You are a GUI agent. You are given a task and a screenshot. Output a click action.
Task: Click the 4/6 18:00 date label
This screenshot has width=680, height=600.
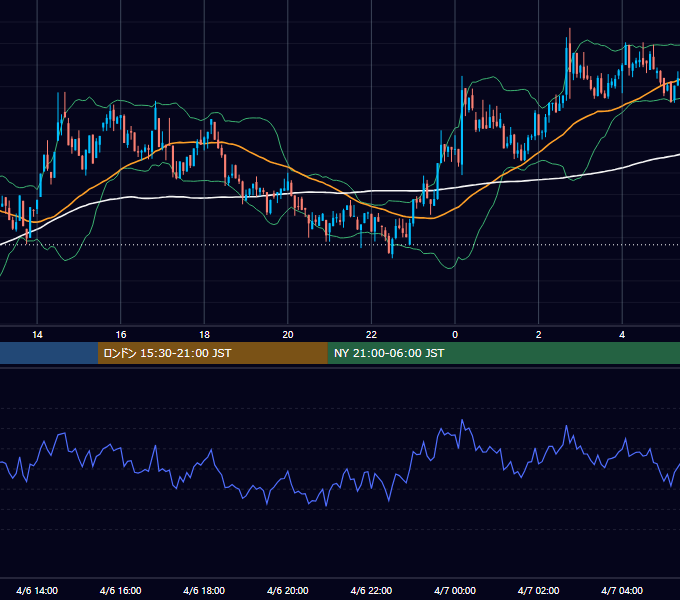point(204,590)
